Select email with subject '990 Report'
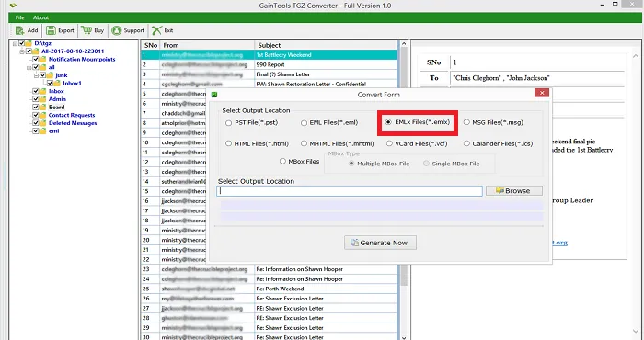Image resolution: width=644 pixels, height=340 pixels. click(270, 65)
